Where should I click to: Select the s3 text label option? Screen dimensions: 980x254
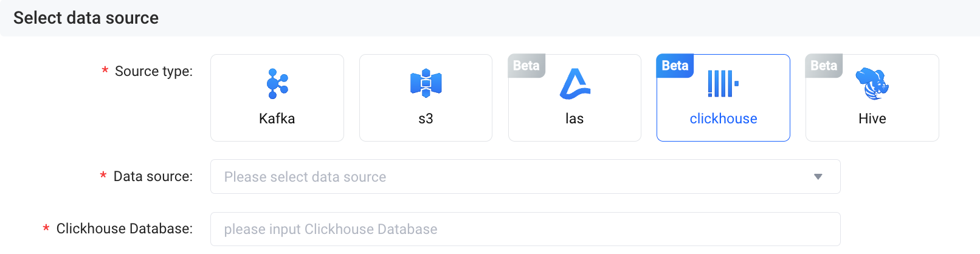coord(426,118)
